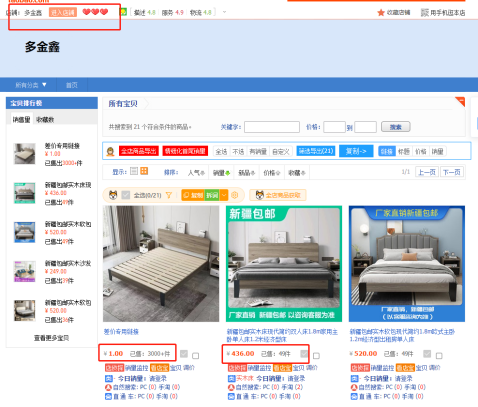The width and height of the screenshot is (478, 407).
Task: Open ranking item thumbnail priced ¥1.00
Action: [24, 154]
